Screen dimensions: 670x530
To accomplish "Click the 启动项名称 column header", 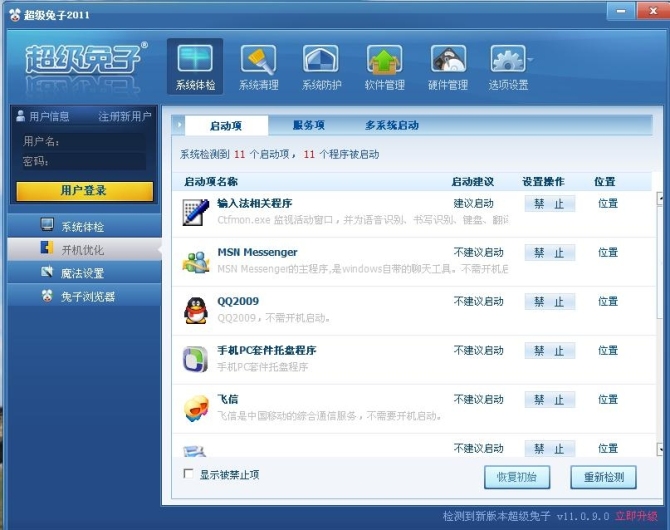I will point(211,182).
